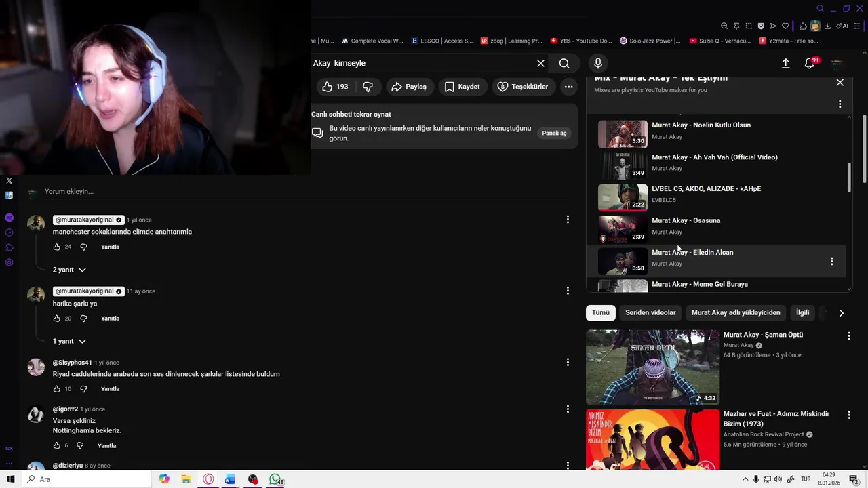Like the manchester sokaklarında comment

pos(57,247)
